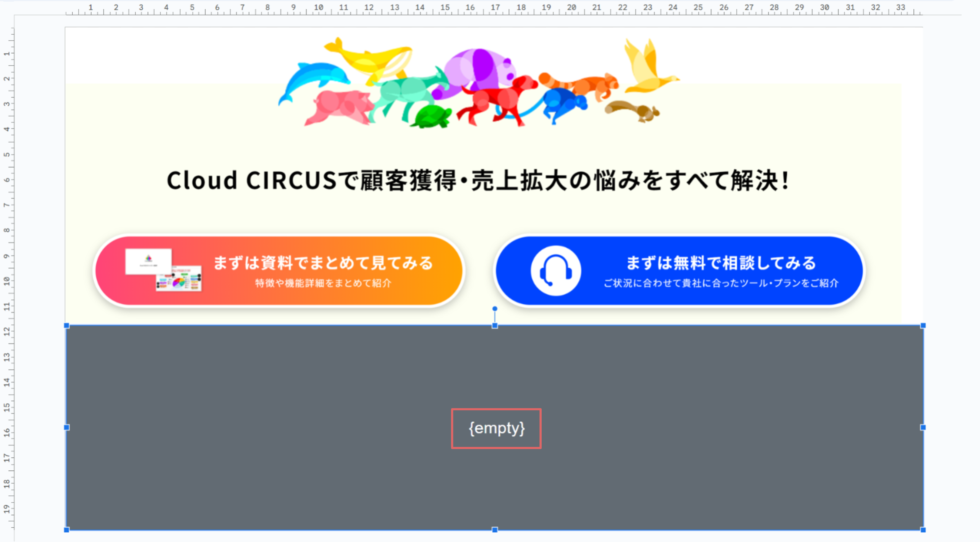
Task: Click 特徴や機能詳細をまとめて紹介 subtitle text
Action: point(323,283)
